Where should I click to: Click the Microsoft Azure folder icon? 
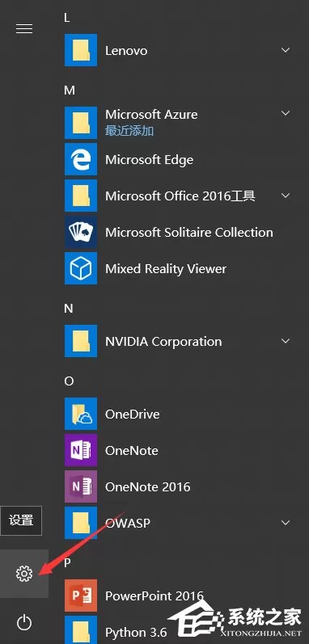pos(81,123)
